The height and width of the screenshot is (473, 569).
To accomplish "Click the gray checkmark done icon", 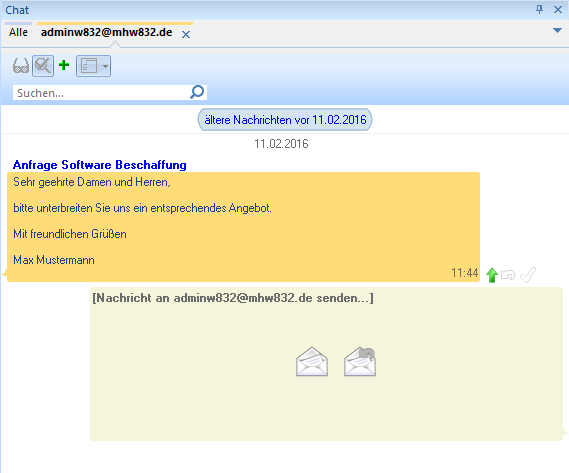I will (x=528, y=275).
